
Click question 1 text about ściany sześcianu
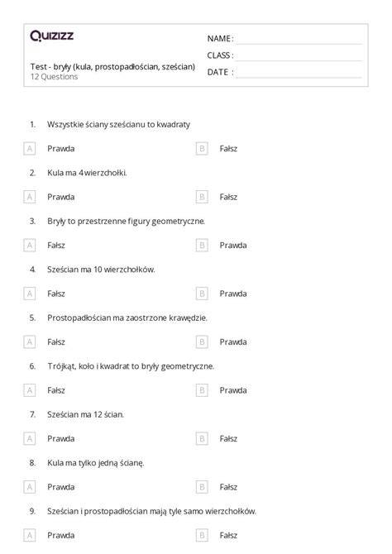119,125
